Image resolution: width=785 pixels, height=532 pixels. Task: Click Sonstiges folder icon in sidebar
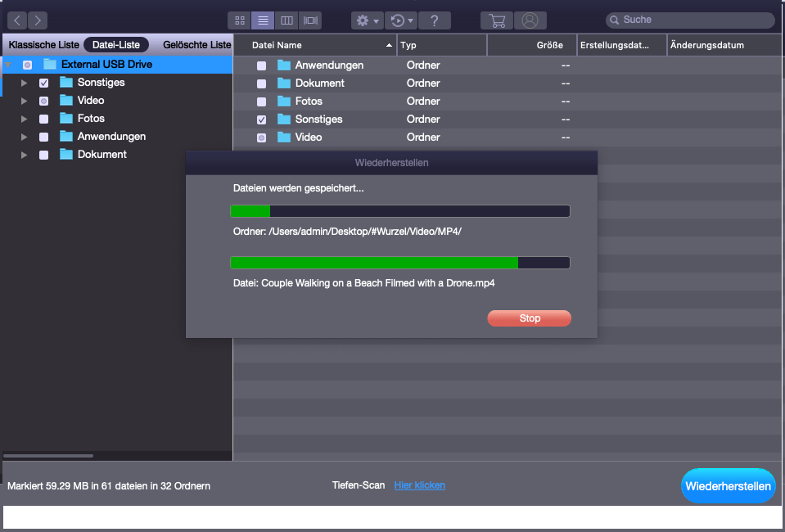(x=66, y=82)
